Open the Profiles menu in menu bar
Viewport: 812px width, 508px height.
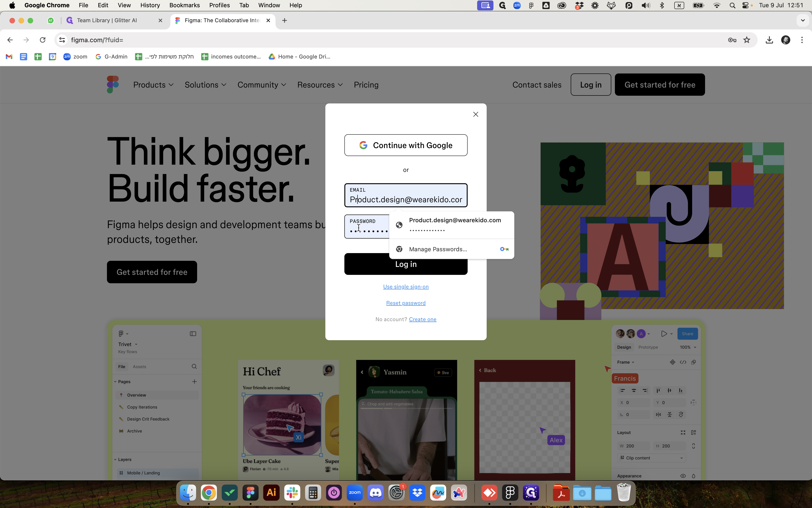click(220, 5)
